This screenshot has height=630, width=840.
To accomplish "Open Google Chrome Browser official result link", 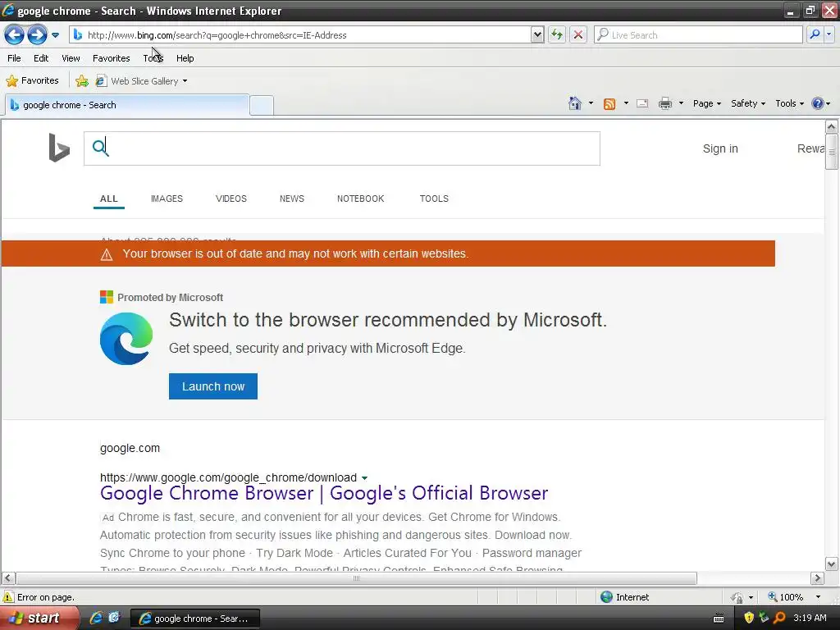I will tap(324, 493).
